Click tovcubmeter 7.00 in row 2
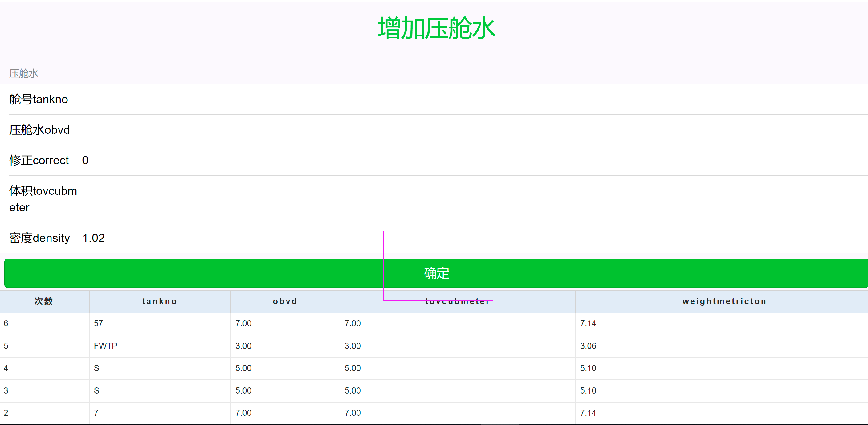Viewport: 868px width, 425px height. tap(352, 413)
